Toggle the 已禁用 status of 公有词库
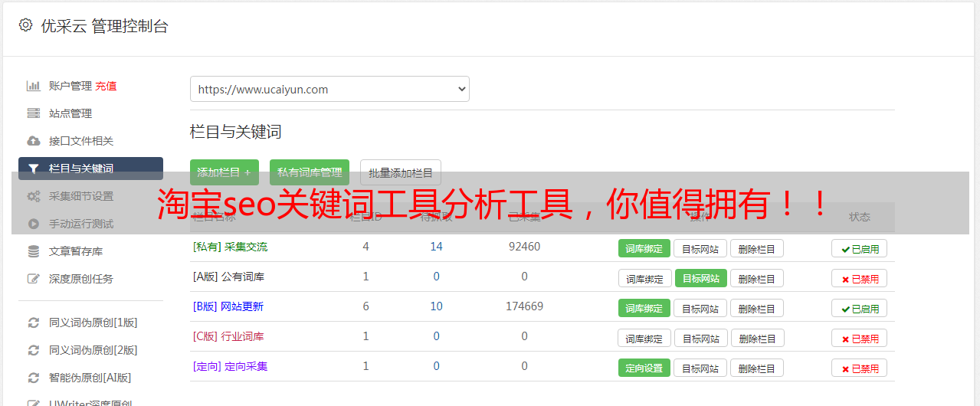This screenshot has width=980, height=406. 860,278
